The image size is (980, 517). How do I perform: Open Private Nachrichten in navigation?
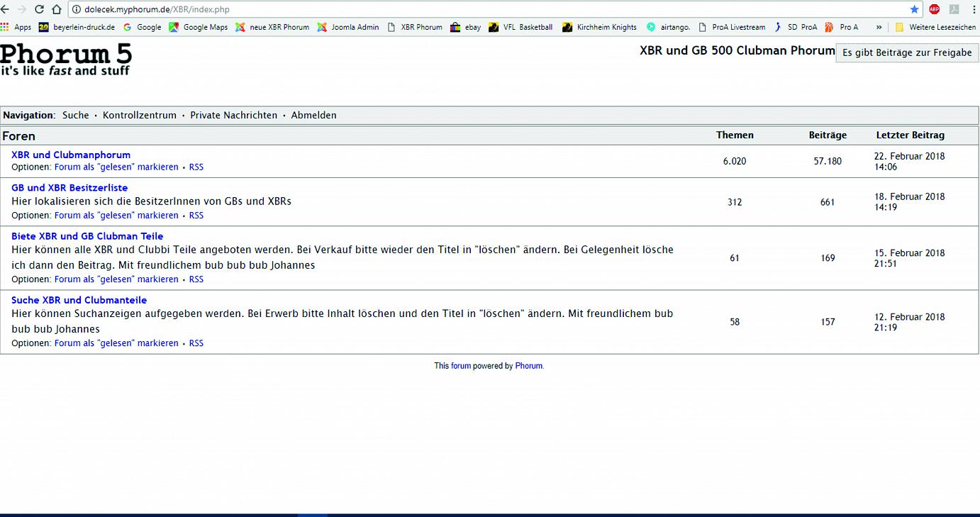click(x=233, y=115)
